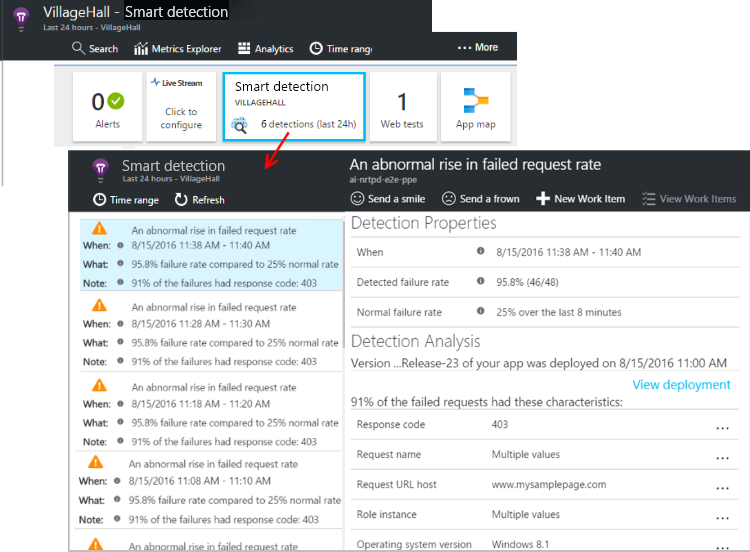The image size is (750, 552).
Task: Click '25% over the last 8 minutes' value
Action: (x=559, y=312)
